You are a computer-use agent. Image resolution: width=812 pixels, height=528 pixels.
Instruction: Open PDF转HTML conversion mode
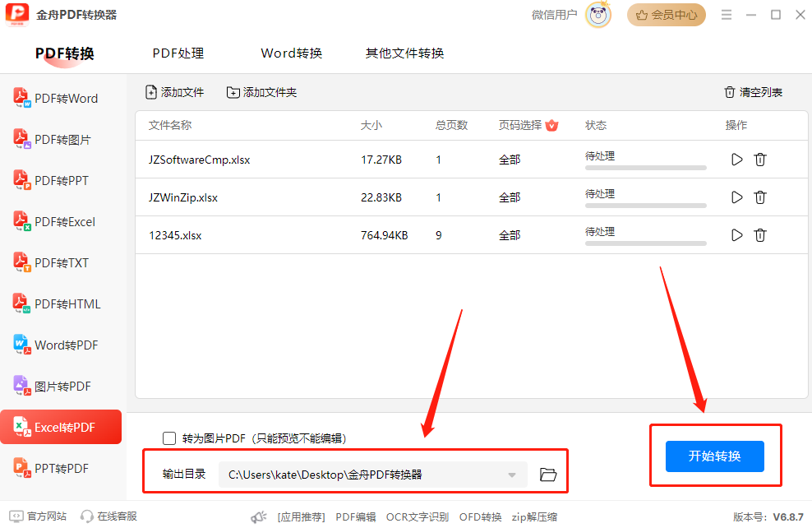tap(61, 303)
